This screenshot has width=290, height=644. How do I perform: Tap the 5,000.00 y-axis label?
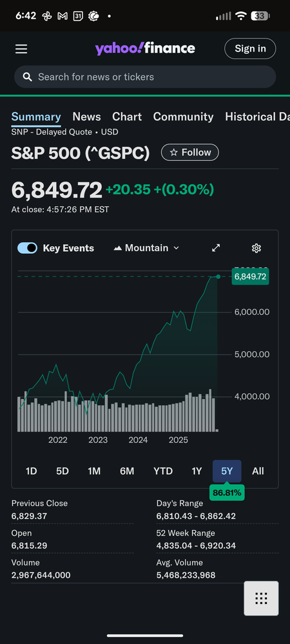click(x=252, y=354)
